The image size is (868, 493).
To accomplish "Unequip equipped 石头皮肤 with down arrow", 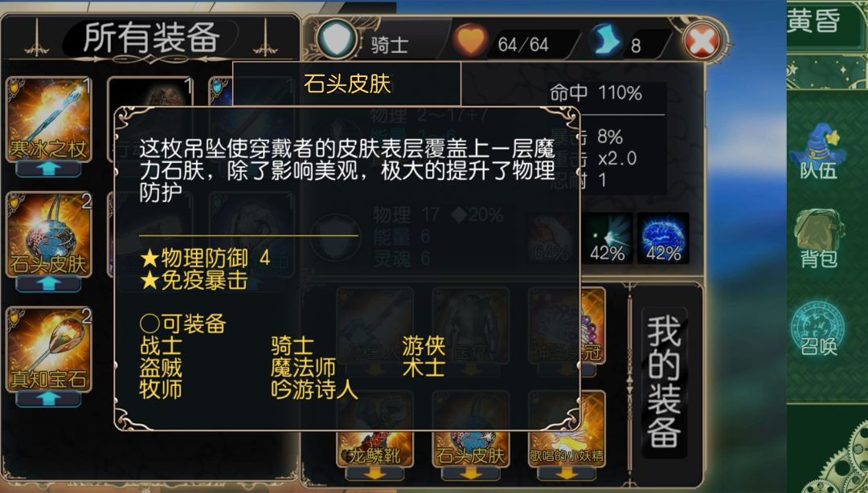I will [470, 474].
